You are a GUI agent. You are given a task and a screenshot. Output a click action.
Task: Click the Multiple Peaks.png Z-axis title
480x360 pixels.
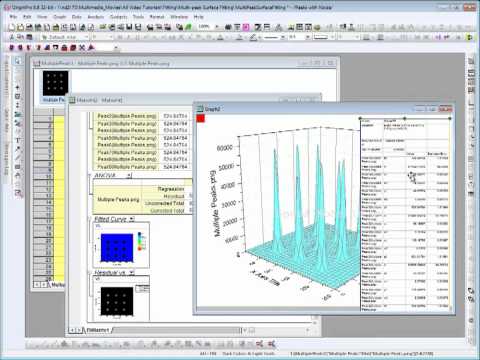tap(216, 204)
